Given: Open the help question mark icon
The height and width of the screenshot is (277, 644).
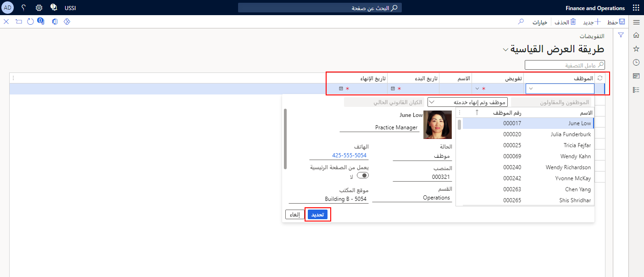Looking at the screenshot, I should pyautogui.click(x=23, y=8).
